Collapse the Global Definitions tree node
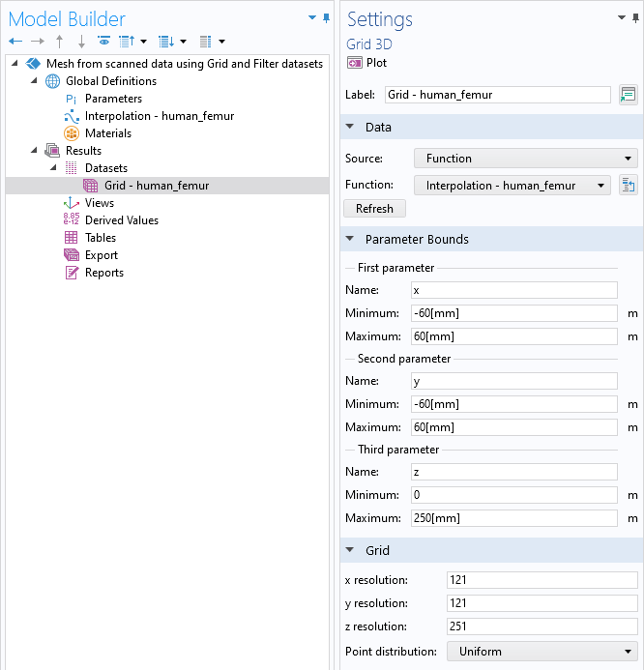This screenshot has height=670, width=644. (x=36, y=81)
